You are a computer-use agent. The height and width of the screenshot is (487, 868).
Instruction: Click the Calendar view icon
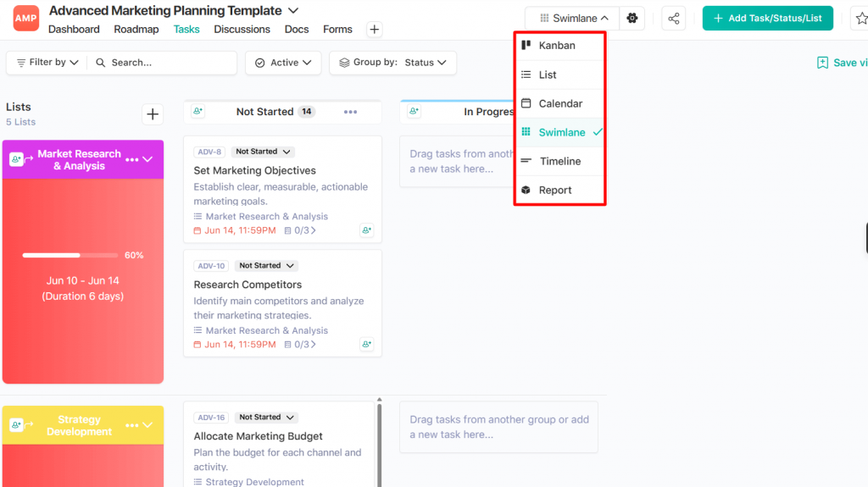pyautogui.click(x=526, y=103)
